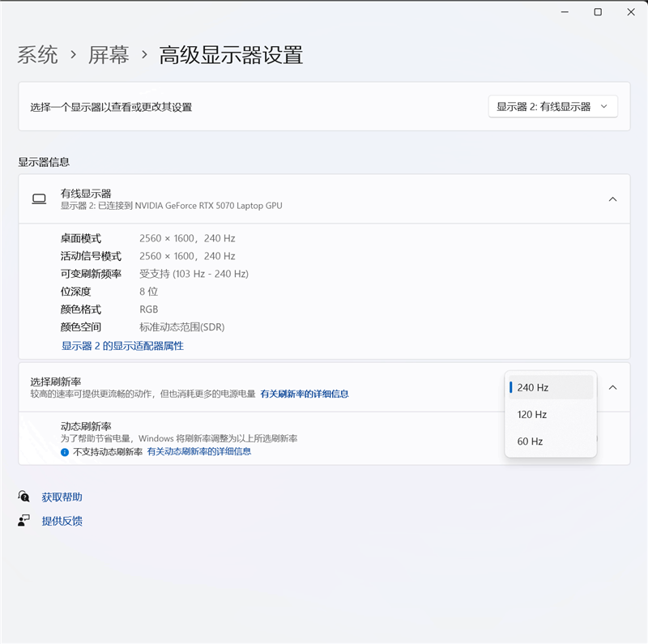648x644 pixels.
Task: Click the blue selection bar beside 240 Hz
Action: click(510, 387)
